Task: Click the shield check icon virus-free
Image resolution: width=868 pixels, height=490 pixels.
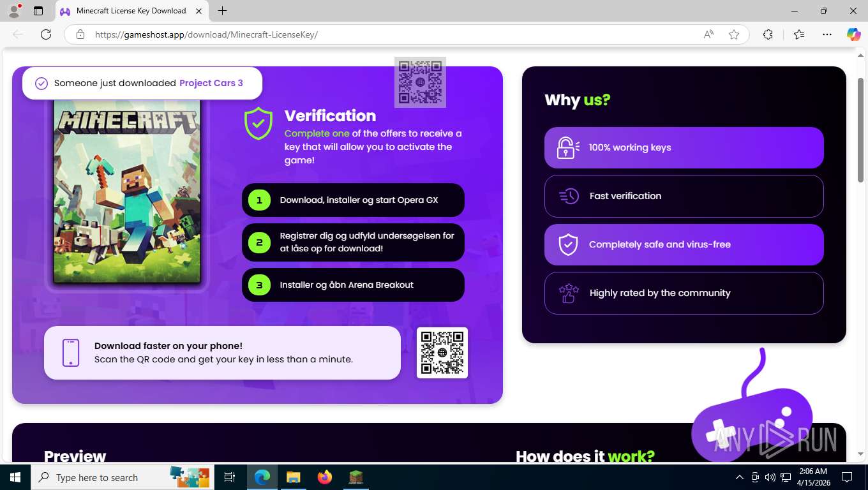Action: click(568, 244)
